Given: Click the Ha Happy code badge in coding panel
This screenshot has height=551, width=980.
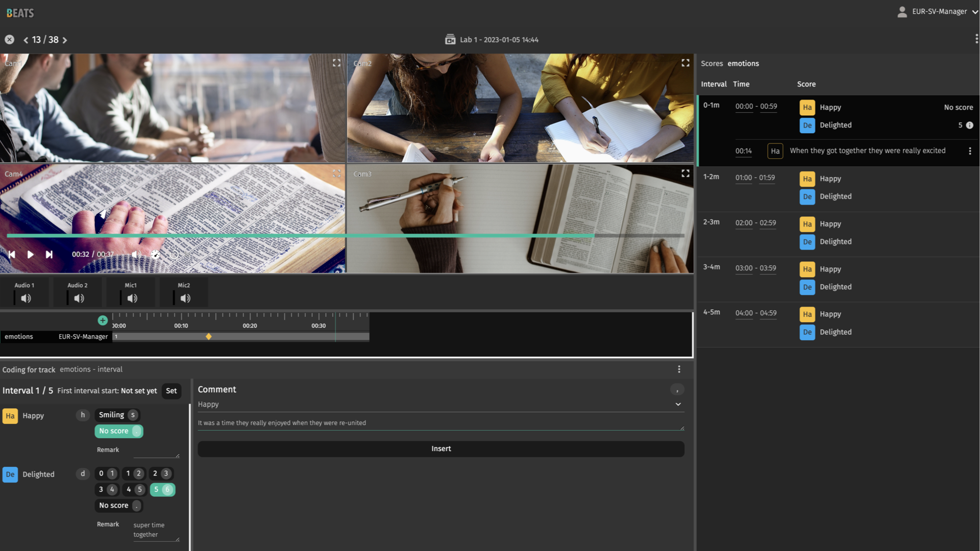Looking at the screenshot, I should 10,416.
